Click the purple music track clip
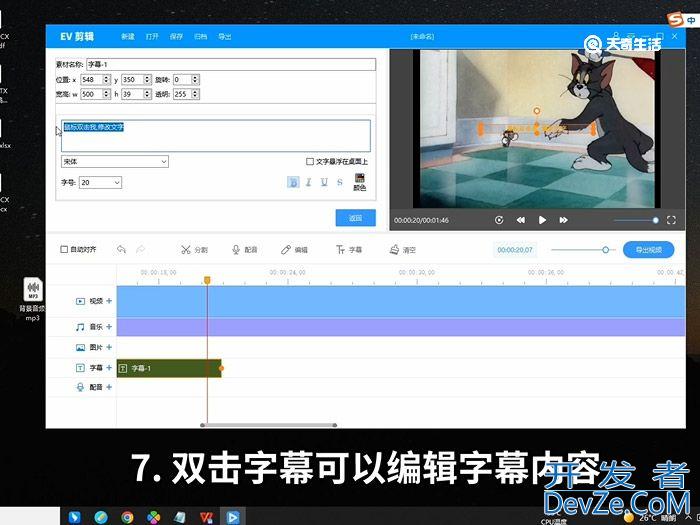 [x=401, y=327]
